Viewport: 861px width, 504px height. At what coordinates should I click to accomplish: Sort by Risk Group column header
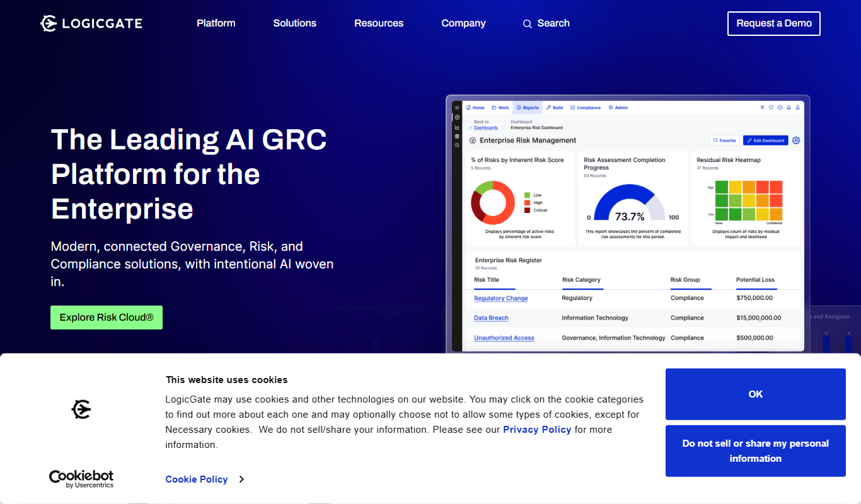click(685, 280)
